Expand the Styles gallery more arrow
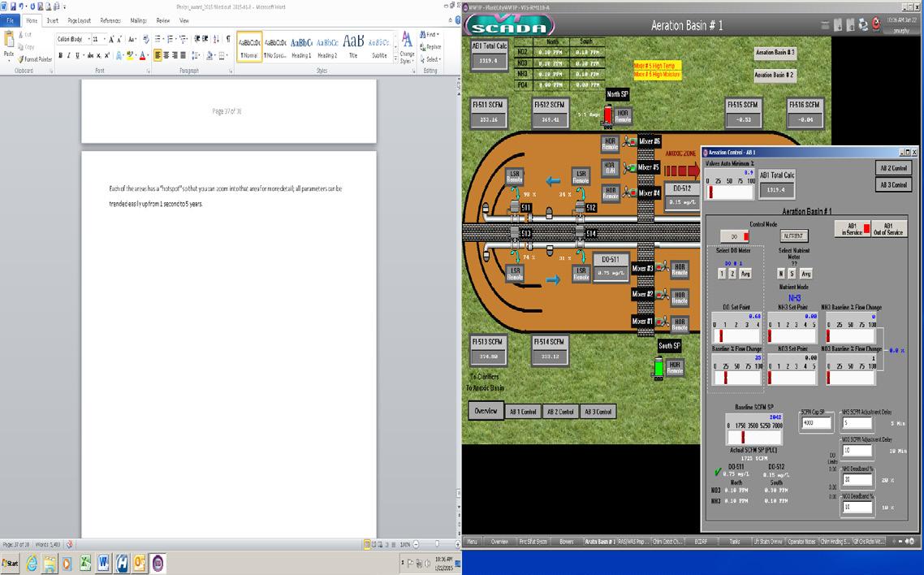Screen dimensions: 924x575 pos(396,59)
